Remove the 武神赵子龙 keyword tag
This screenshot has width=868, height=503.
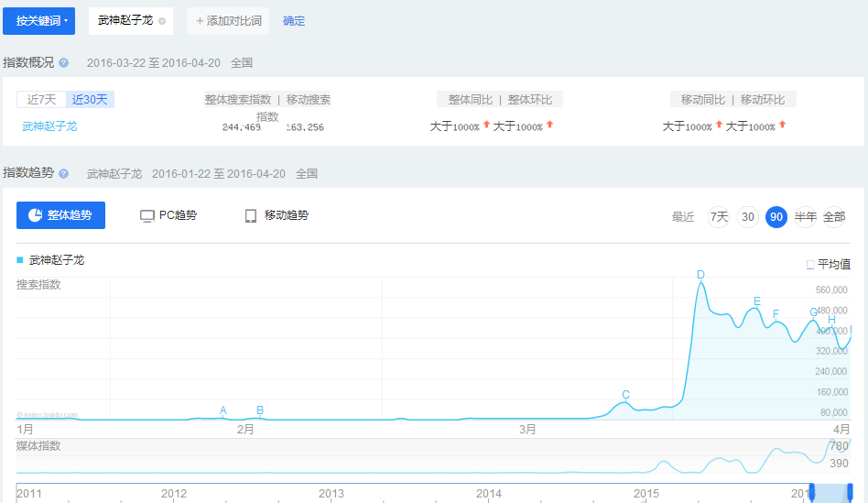[162, 20]
